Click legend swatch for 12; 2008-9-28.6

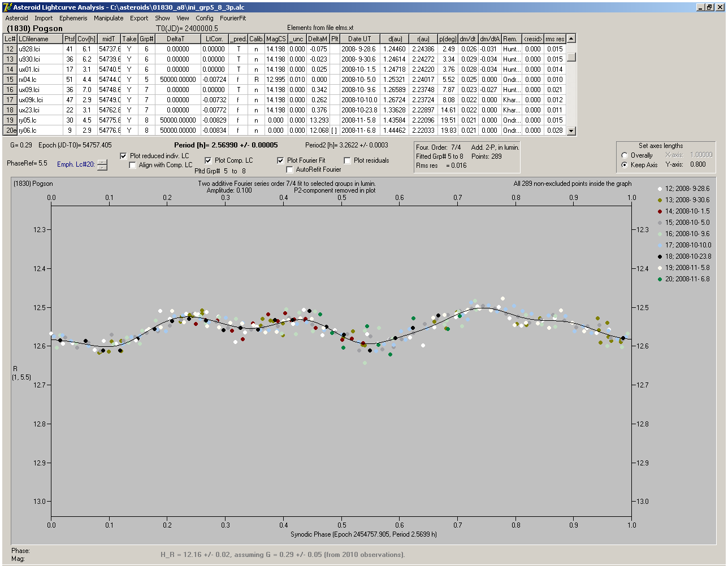(x=660, y=189)
